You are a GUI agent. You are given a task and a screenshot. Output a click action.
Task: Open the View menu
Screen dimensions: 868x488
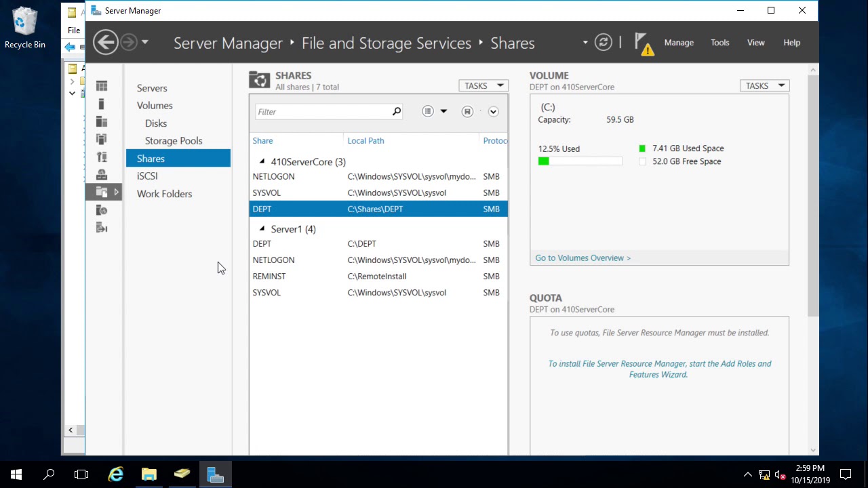(x=756, y=43)
